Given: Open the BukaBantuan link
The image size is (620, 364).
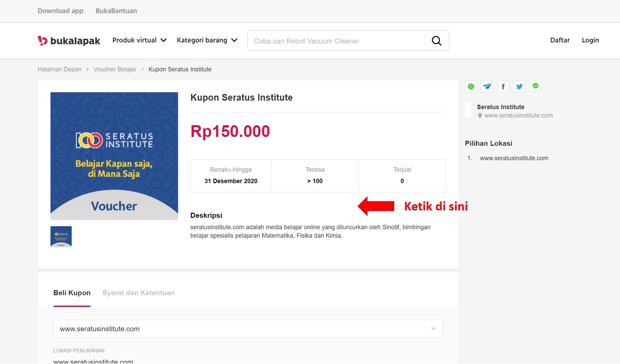Looking at the screenshot, I should (x=116, y=11).
